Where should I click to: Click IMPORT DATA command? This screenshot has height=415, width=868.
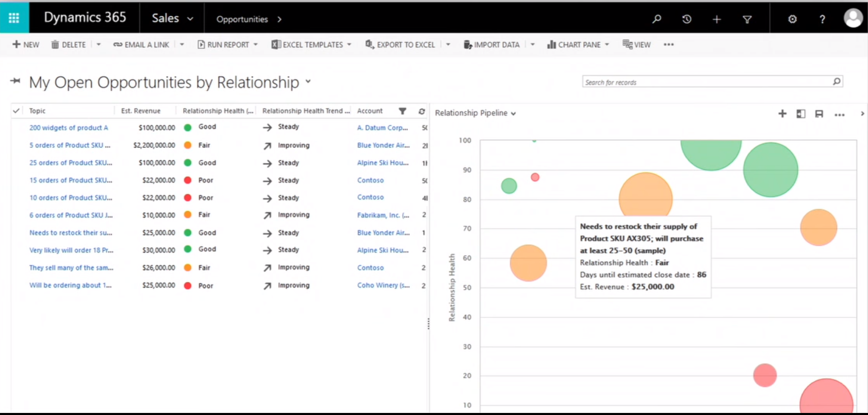pos(492,44)
